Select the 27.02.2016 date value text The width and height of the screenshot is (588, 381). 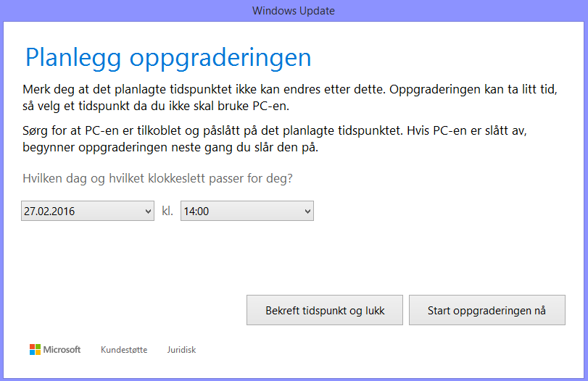click(x=49, y=212)
